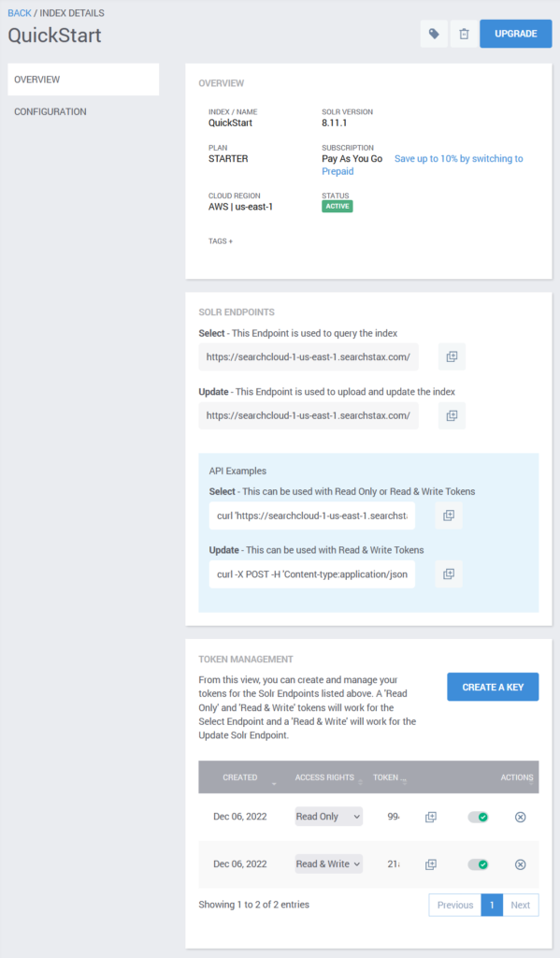Toggle the Read Only token off
This screenshot has width=560, height=958.
coord(478,817)
